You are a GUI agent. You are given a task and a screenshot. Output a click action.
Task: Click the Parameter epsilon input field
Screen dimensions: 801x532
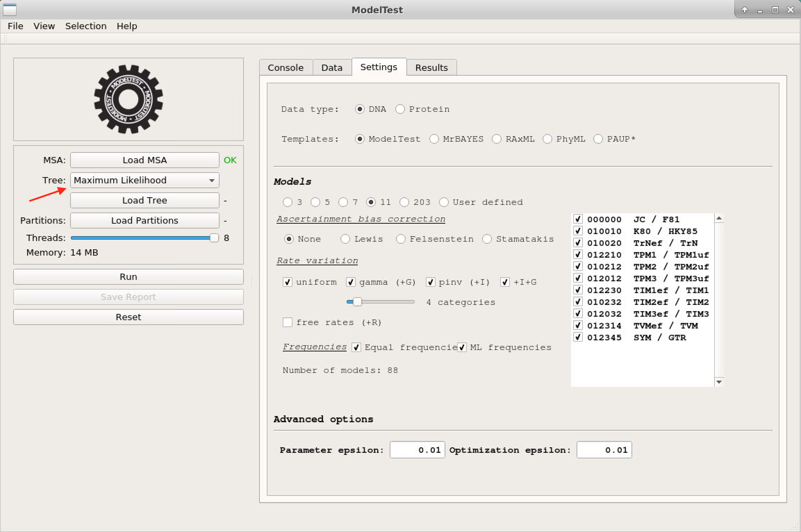point(417,450)
